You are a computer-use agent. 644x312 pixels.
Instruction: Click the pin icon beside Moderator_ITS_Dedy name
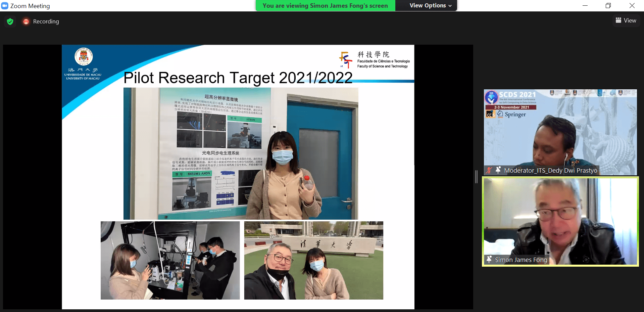498,170
